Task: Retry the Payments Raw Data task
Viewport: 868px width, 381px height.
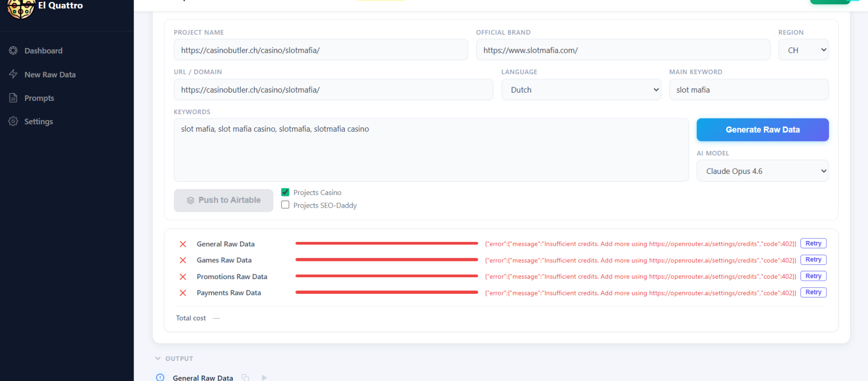Action: [x=813, y=292]
